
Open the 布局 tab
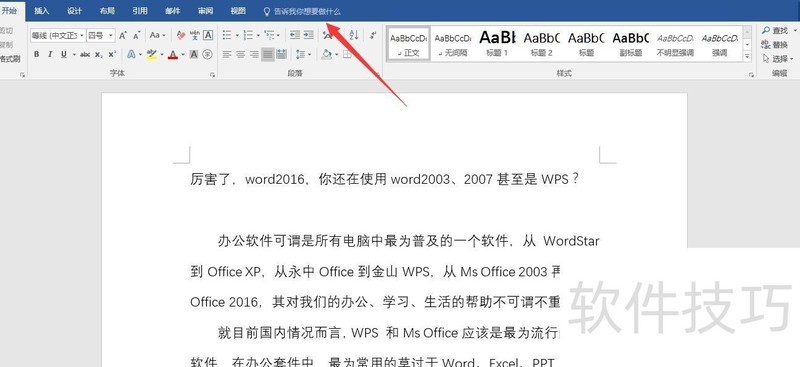(107, 11)
